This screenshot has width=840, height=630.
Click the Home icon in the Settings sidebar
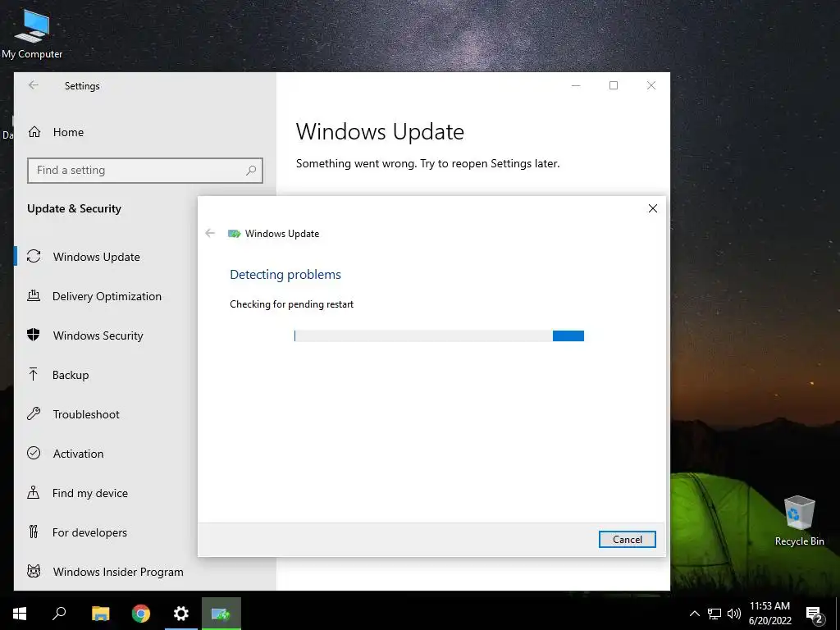pyautogui.click(x=34, y=132)
